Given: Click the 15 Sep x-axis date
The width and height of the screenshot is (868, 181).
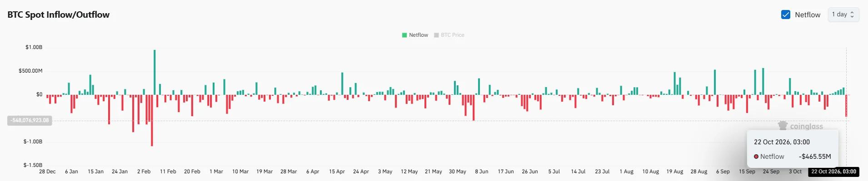Looking at the screenshot, I should pos(747,171).
